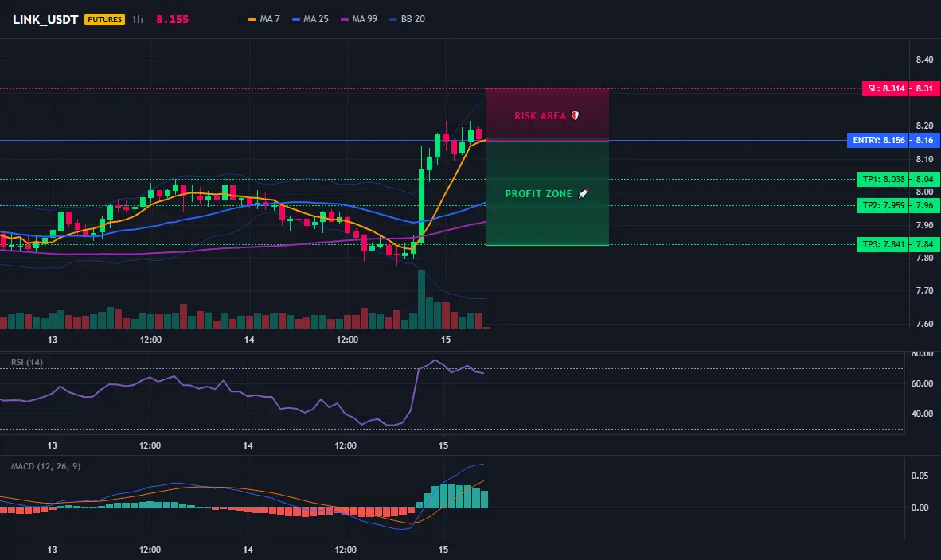
Task: Click the BB 20 legend entry
Action: pyautogui.click(x=407, y=19)
